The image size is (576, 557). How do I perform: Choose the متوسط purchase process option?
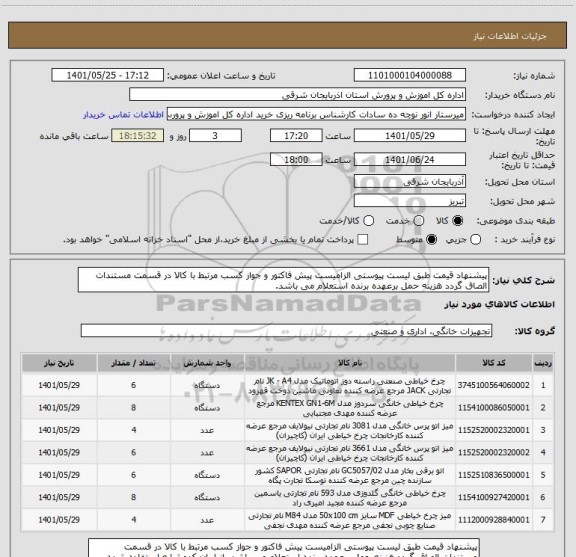[x=431, y=240]
